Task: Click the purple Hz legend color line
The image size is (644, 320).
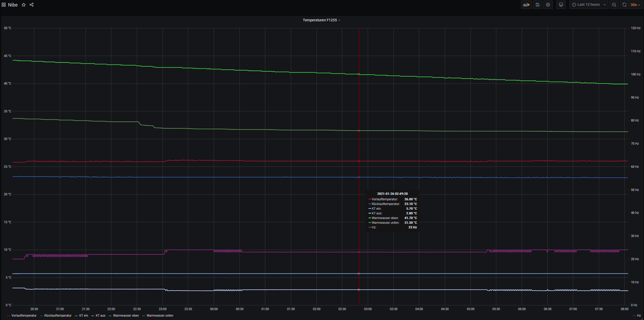Action: pyautogui.click(x=634, y=316)
